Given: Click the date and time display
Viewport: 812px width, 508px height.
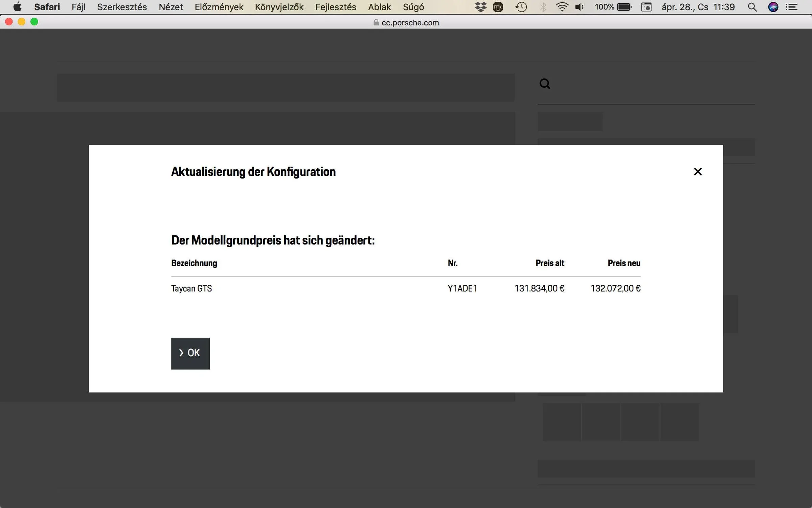Looking at the screenshot, I should pos(698,7).
